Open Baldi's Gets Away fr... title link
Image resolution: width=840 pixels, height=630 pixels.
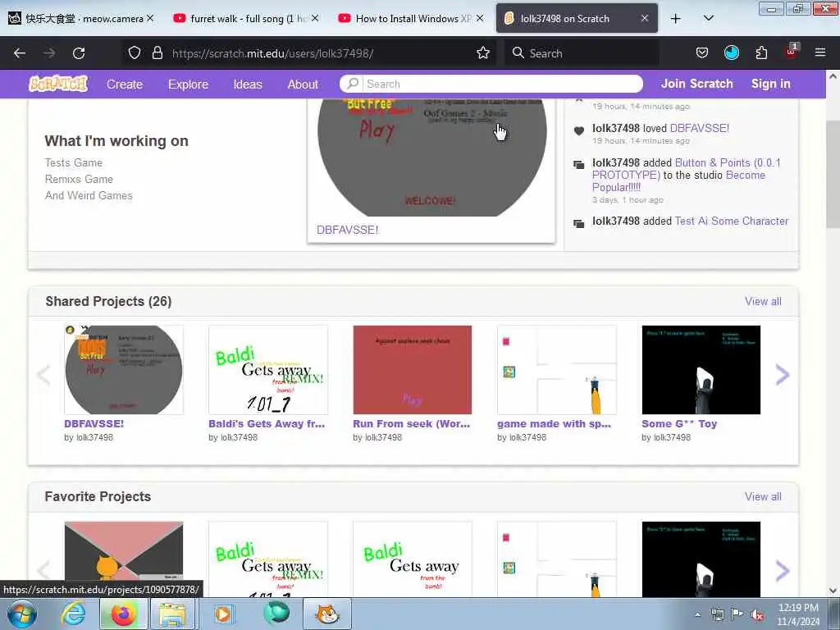pyautogui.click(x=267, y=423)
